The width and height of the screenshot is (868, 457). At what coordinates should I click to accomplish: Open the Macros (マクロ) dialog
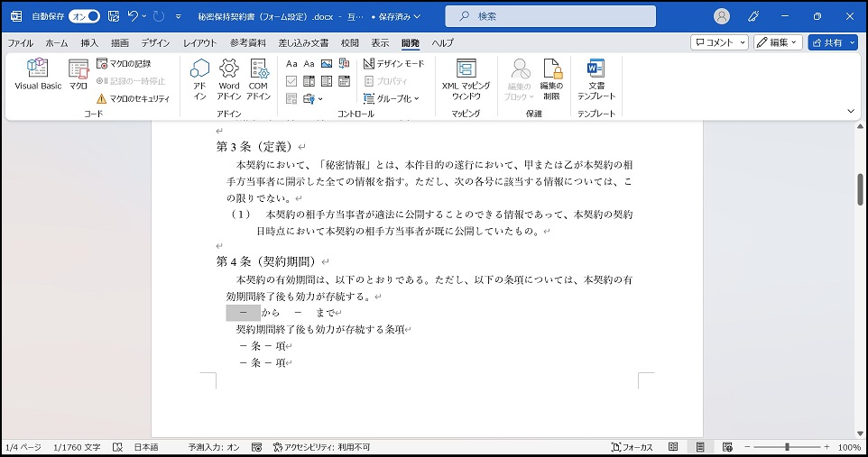[78, 74]
